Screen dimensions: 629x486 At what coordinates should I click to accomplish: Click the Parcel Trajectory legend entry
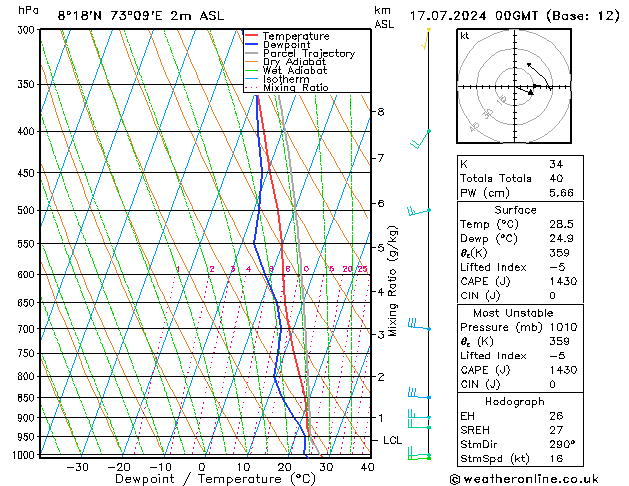tap(300, 53)
